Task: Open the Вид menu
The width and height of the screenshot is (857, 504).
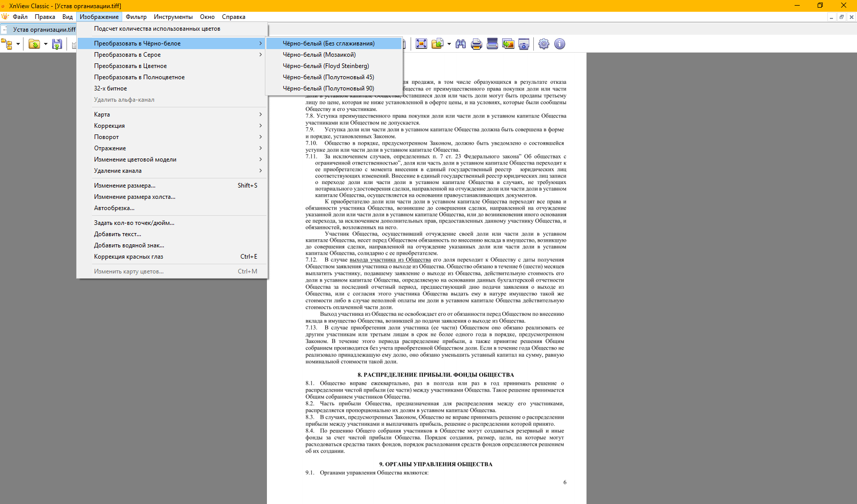Action: 67,17
